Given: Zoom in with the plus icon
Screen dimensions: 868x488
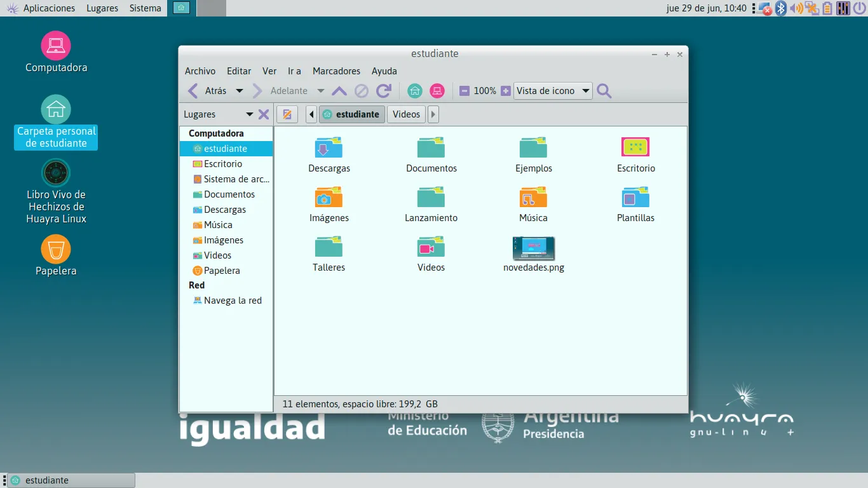Looking at the screenshot, I should 505,91.
